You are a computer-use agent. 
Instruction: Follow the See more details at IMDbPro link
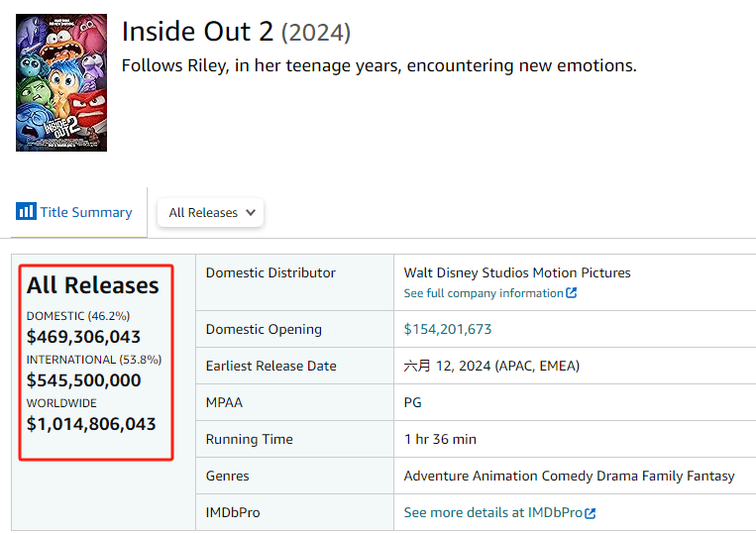coord(493,512)
